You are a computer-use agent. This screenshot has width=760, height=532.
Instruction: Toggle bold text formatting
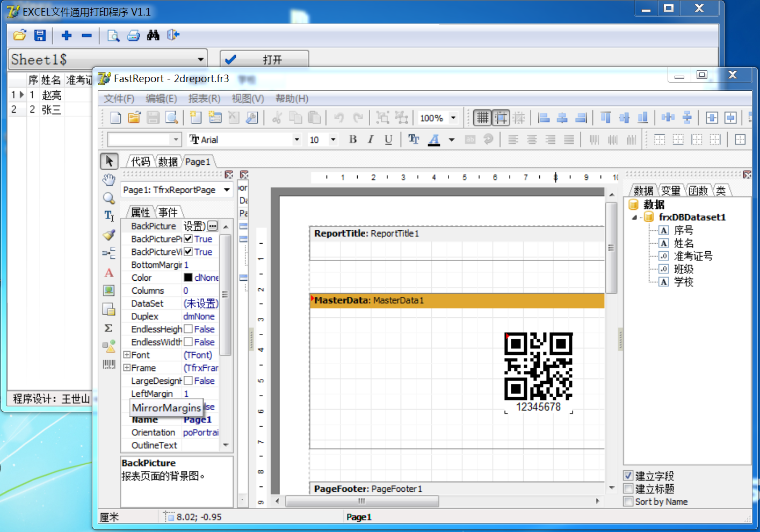tap(353, 140)
